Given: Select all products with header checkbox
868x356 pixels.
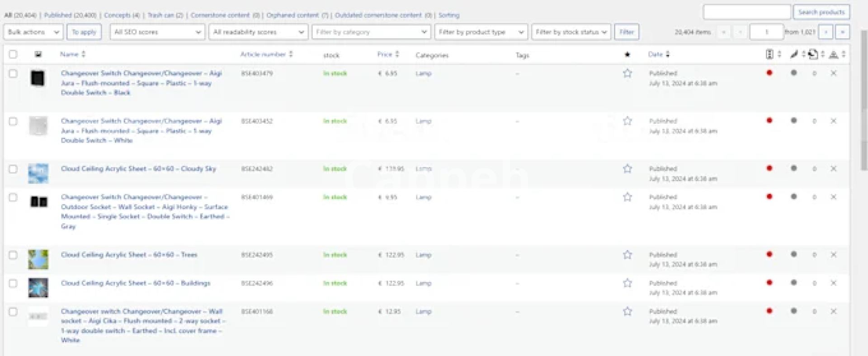Looking at the screenshot, I should (x=13, y=54).
